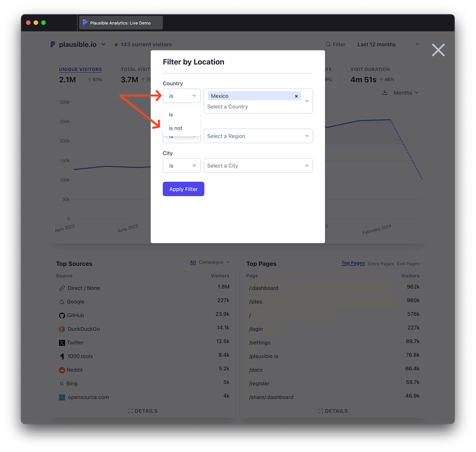Click the Google source name
The image size is (476, 452).
(76, 302)
